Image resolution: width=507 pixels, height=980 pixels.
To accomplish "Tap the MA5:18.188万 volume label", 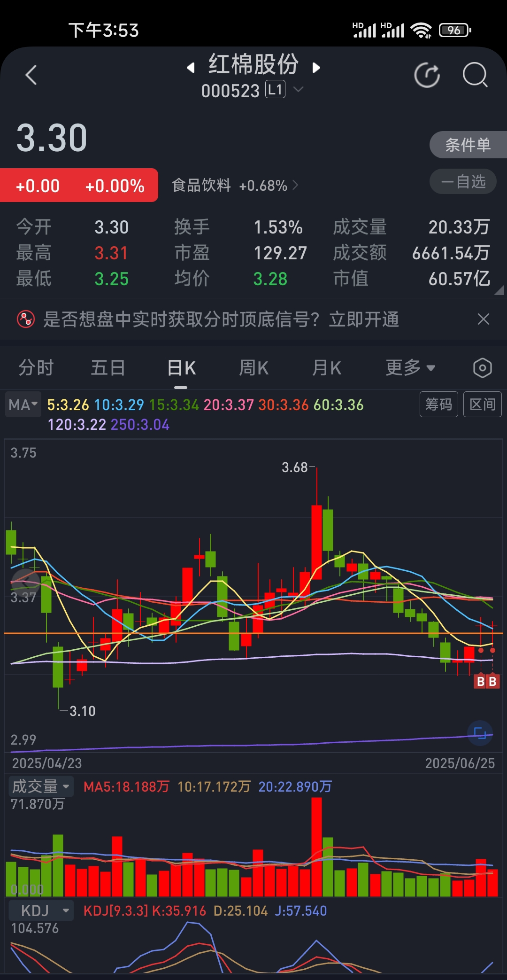I will pyautogui.click(x=126, y=786).
